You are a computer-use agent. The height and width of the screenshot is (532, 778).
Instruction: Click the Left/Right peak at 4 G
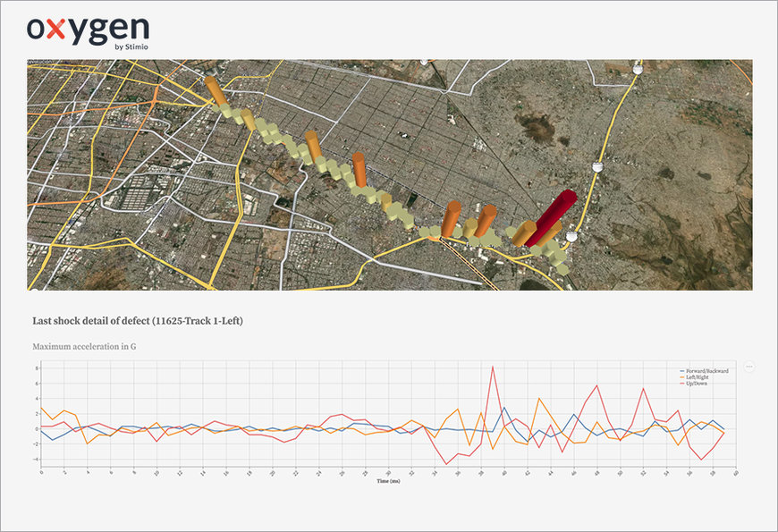539,398
